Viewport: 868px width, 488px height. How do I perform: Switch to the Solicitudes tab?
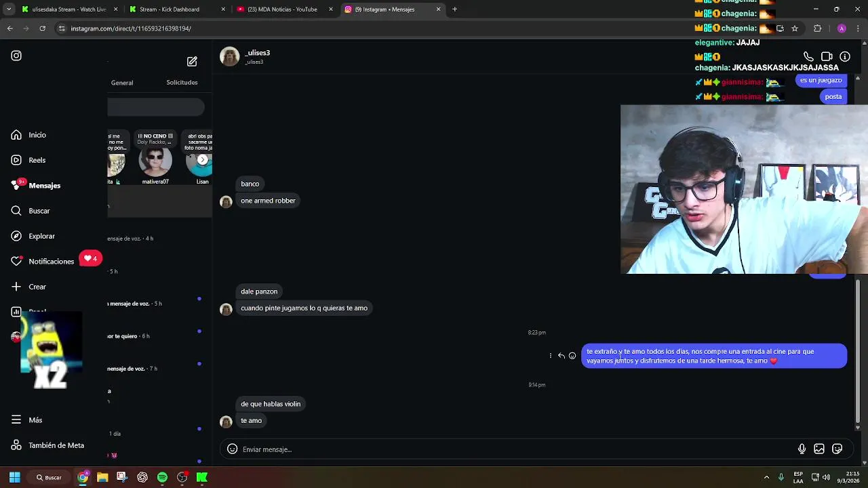click(x=182, y=83)
